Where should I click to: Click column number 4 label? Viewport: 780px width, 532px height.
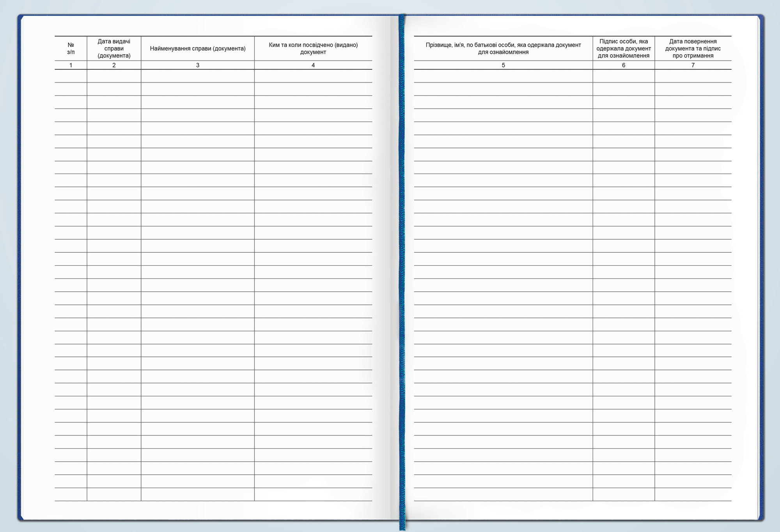(313, 65)
